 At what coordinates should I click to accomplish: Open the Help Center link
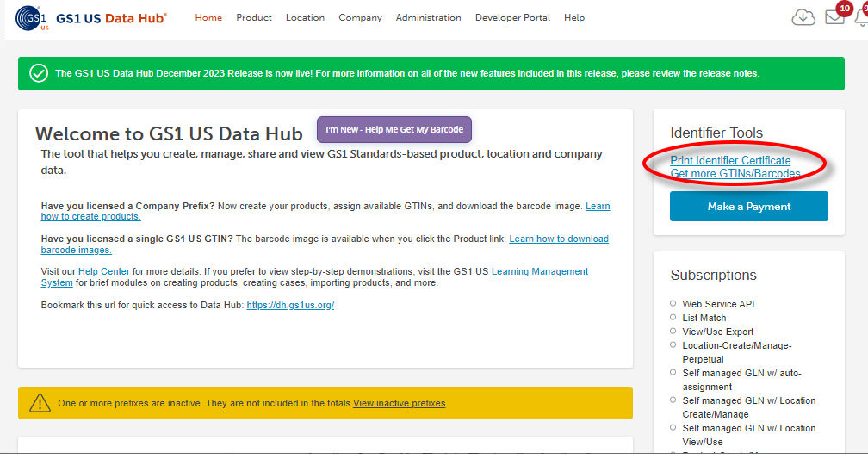[x=103, y=271]
